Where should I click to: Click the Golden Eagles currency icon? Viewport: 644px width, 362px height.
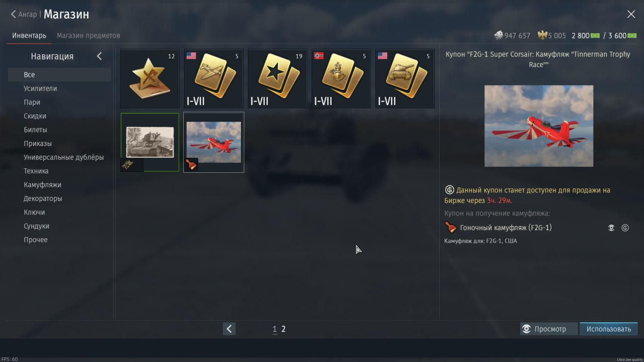coord(542,35)
